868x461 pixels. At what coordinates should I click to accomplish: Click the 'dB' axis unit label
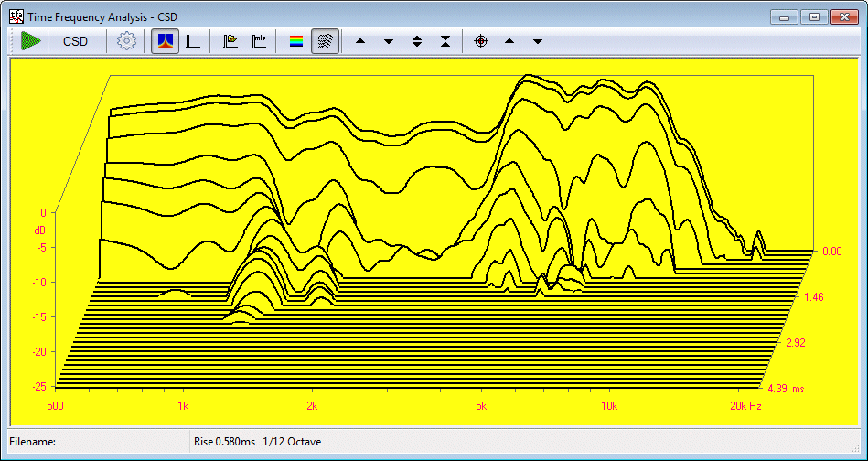pos(40,230)
